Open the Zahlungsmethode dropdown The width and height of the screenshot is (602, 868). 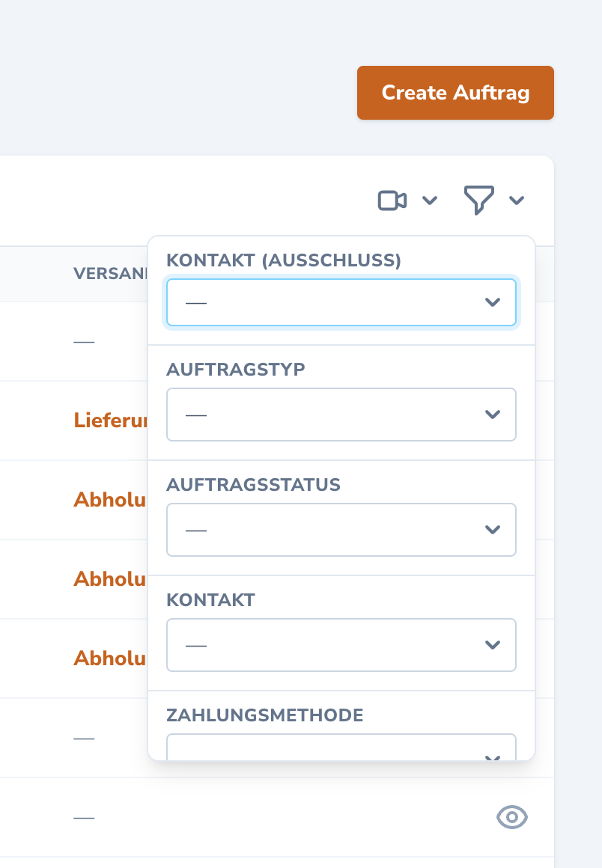click(341, 748)
